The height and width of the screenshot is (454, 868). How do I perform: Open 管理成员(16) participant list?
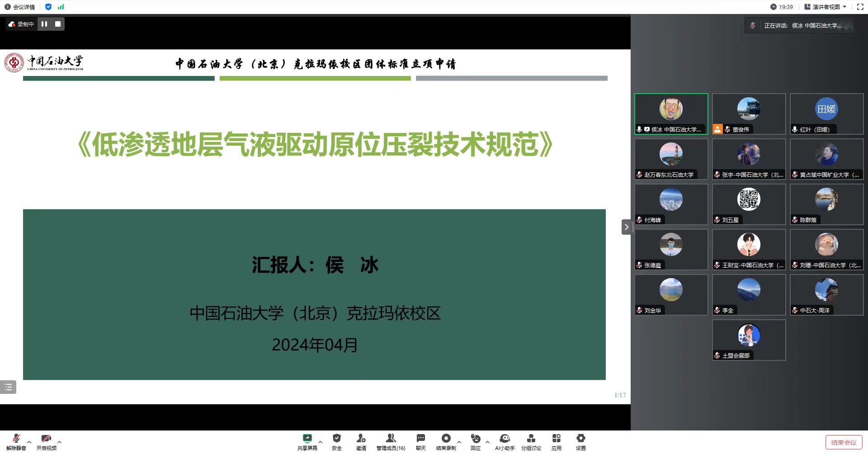tap(391, 442)
